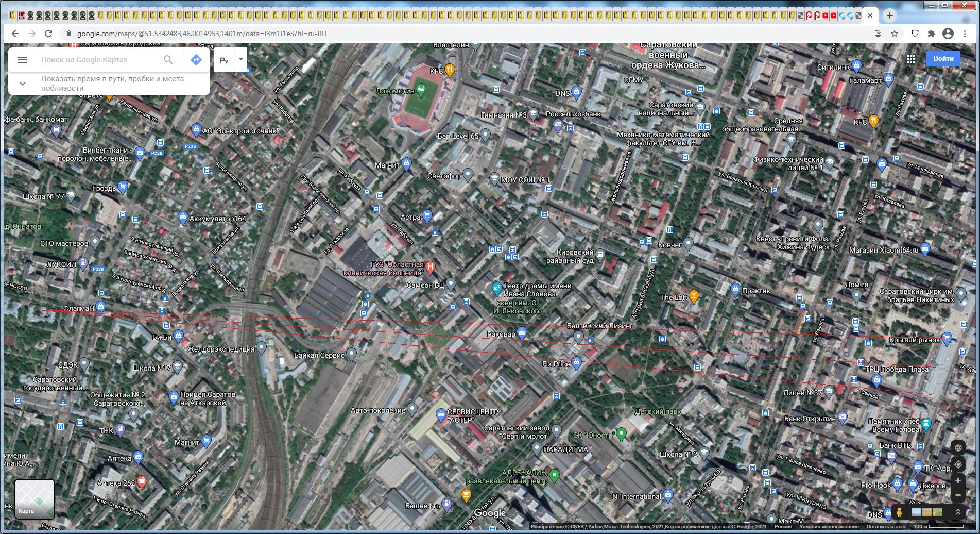Screen dimensions: 980x534
Task: Click the сквер им. О. И. Янковского label
Action: [518, 307]
